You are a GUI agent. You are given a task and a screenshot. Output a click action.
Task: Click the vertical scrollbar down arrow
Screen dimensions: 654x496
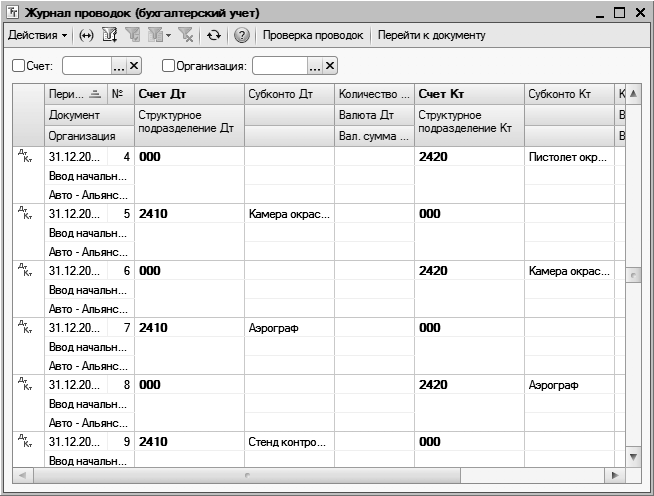[x=632, y=456]
